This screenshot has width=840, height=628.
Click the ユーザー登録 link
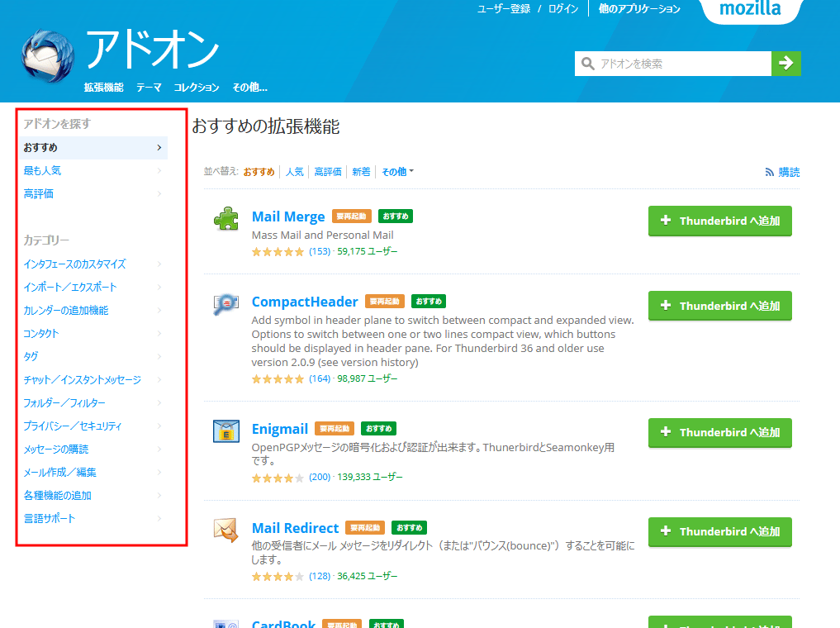pyautogui.click(x=504, y=8)
